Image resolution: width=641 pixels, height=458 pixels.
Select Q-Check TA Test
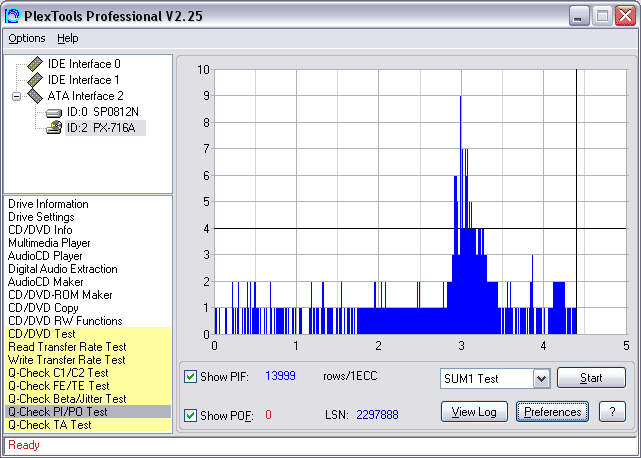(x=88, y=425)
